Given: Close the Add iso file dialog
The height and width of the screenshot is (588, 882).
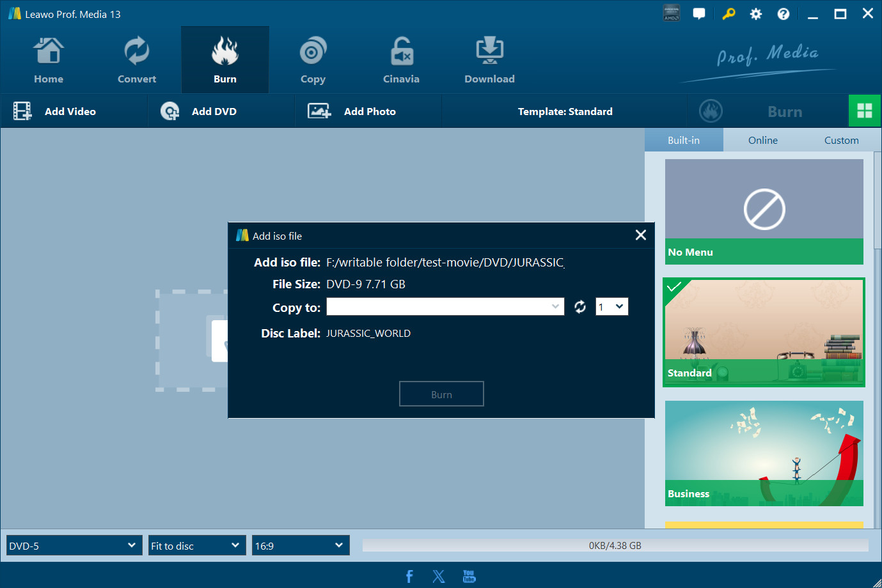Looking at the screenshot, I should coord(641,235).
